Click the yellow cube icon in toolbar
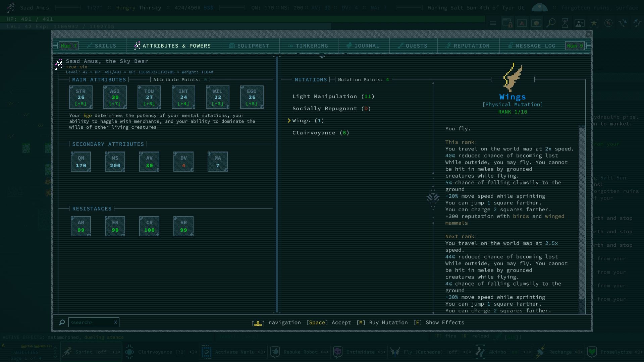Image resolution: width=644 pixels, height=362 pixels. point(536,23)
